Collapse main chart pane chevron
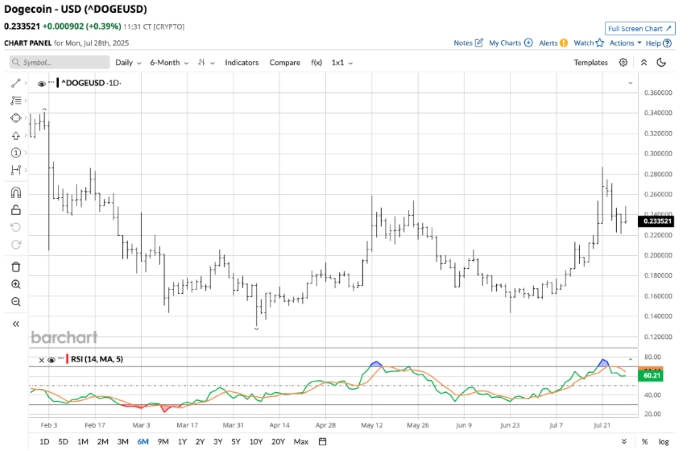This screenshot has height=451, width=700. click(x=630, y=83)
